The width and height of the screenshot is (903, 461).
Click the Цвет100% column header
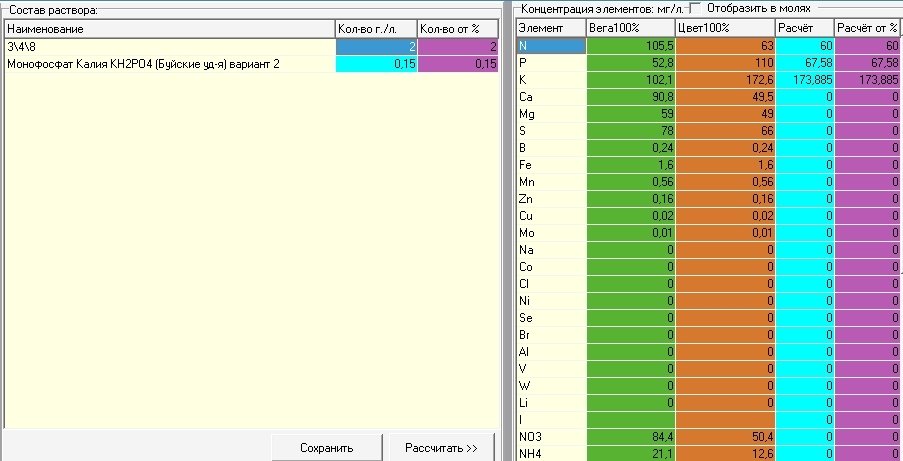pyautogui.click(x=725, y=28)
